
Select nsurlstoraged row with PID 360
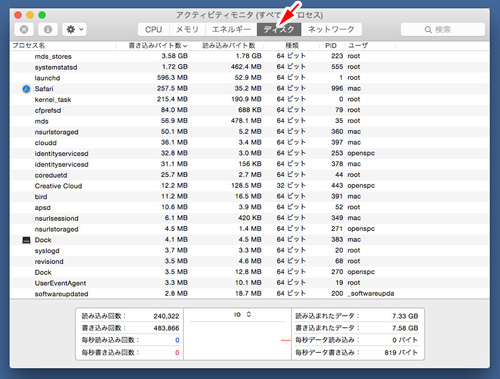click(x=249, y=132)
